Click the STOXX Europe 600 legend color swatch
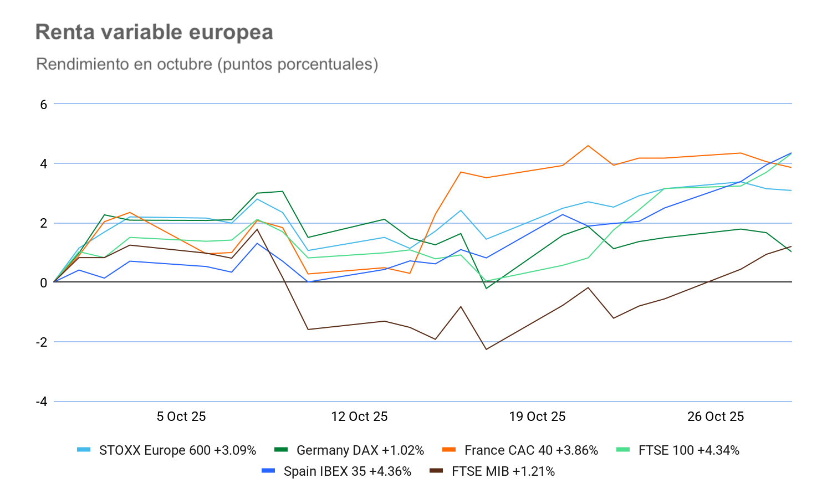 coord(84,450)
